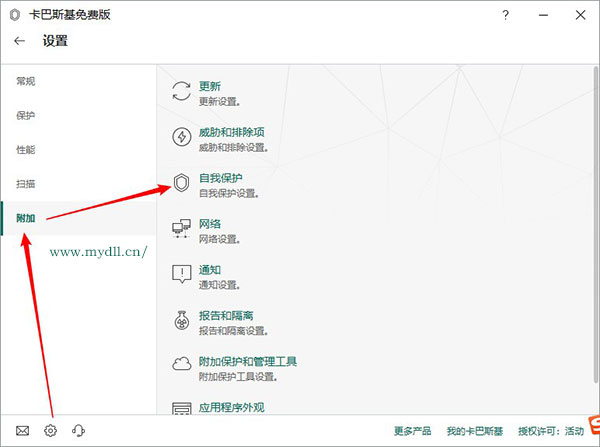Screen dimensions: 600x447
Task: Click the 自我保护设置。 description text
Action: coord(229,193)
